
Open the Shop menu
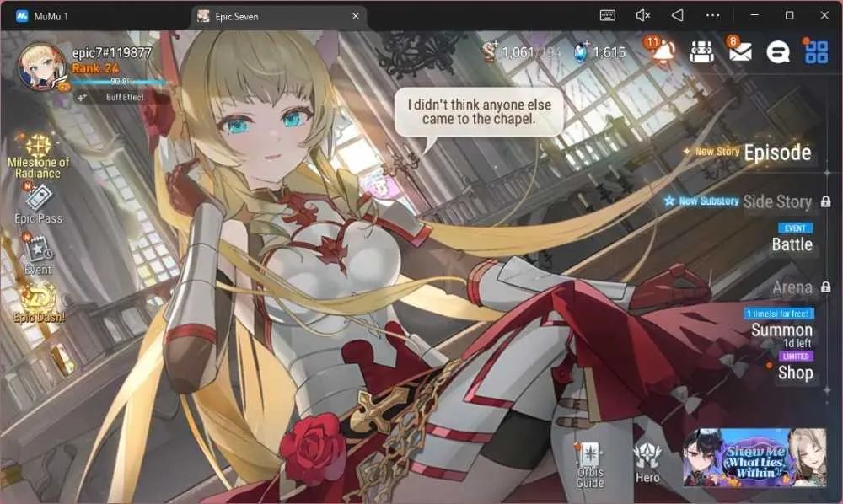795,373
